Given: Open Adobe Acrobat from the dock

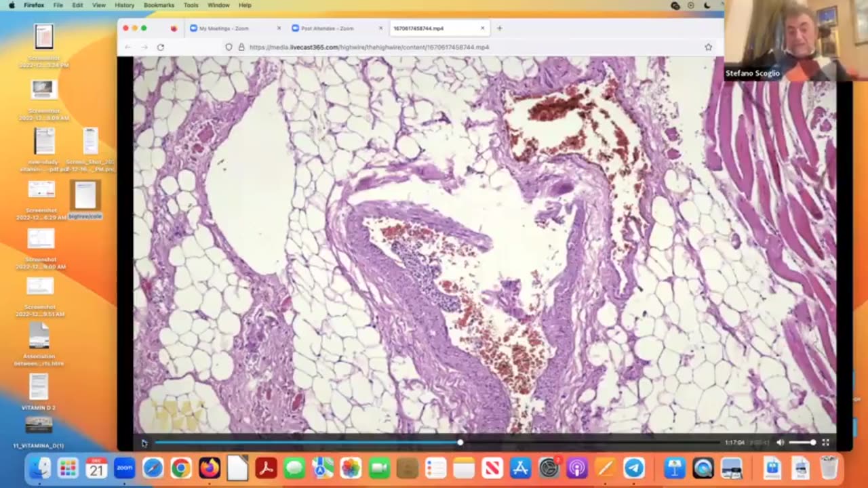Looking at the screenshot, I should [266, 468].
